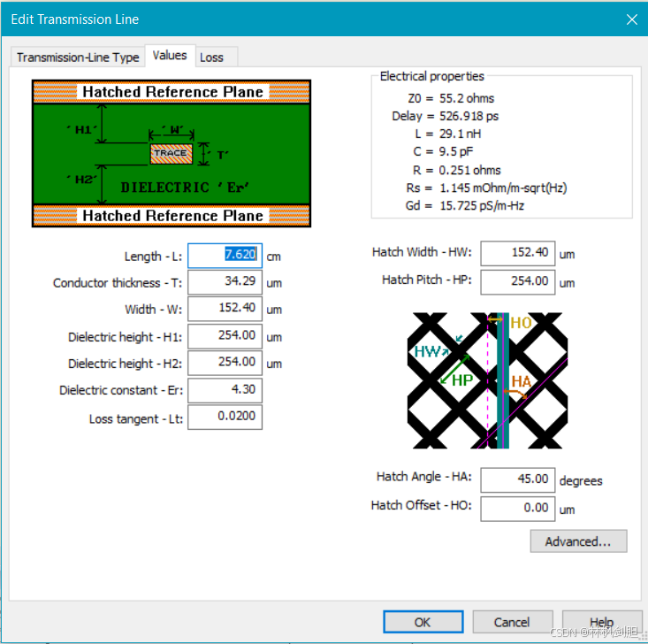Click the hatch pattern diagram

487,380
